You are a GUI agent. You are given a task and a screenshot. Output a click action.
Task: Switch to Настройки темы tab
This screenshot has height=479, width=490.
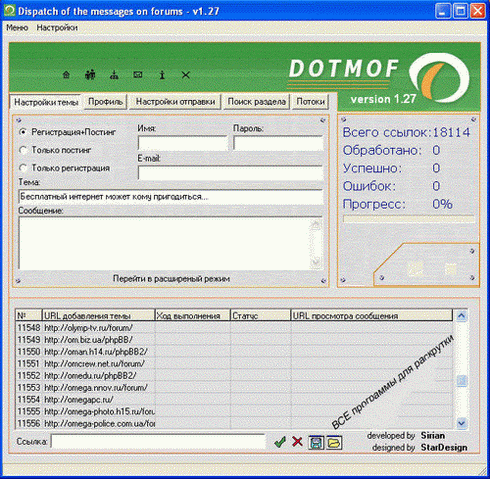[x=46, y=102]
